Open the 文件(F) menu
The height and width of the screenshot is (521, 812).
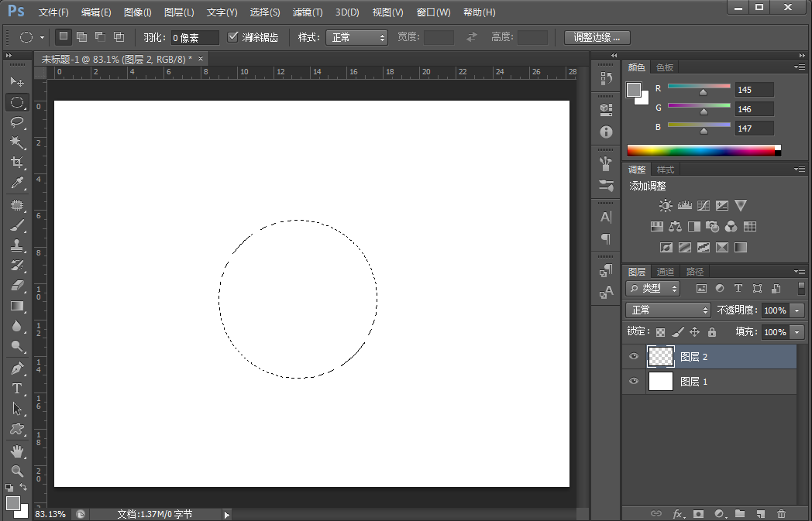click(x=53, y=12)
